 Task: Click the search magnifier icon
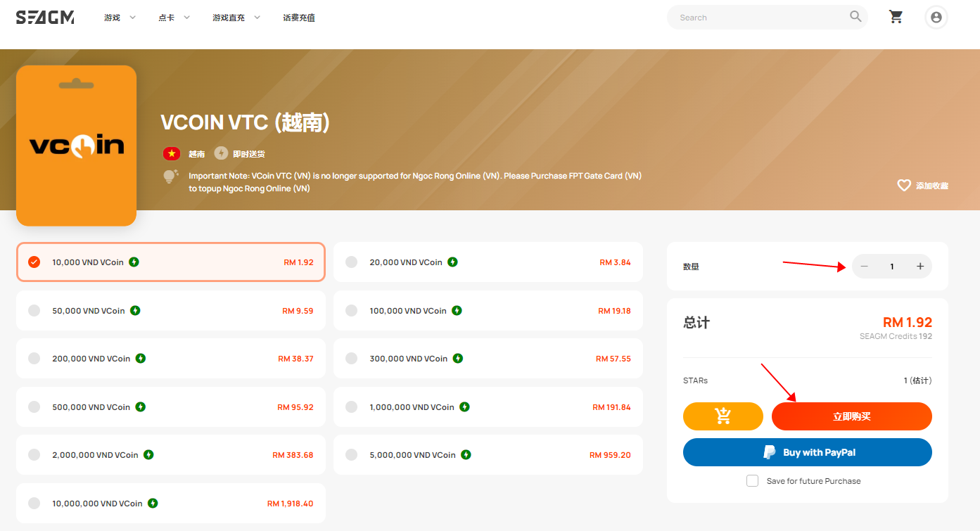point(855,16)
